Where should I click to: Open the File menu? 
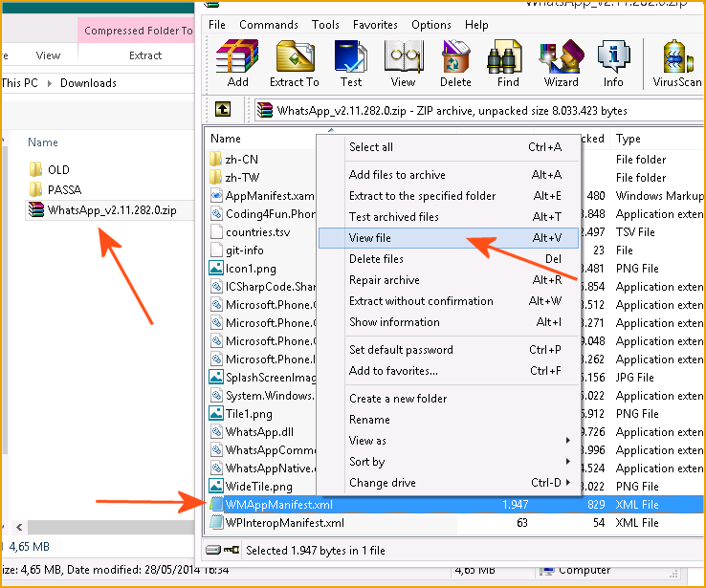pyautogui.click(x=216, y=25)
